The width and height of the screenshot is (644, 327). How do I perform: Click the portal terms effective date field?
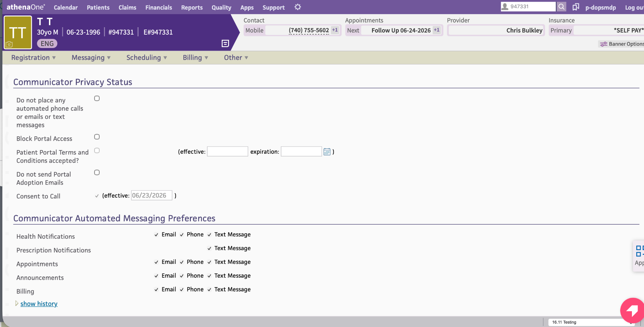pyautogui.click(x=227, y=151)
